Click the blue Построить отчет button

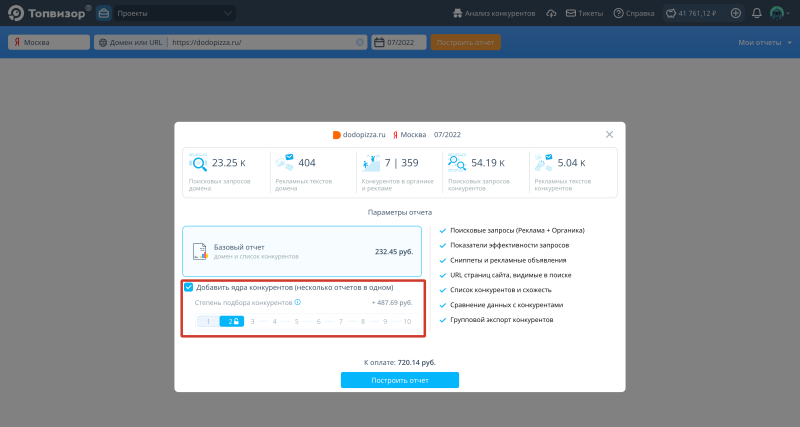[399, 380]
